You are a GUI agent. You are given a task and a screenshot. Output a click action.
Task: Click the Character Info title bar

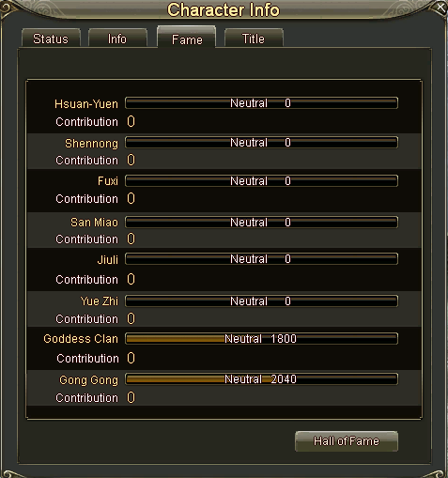[x=224, y=9]
